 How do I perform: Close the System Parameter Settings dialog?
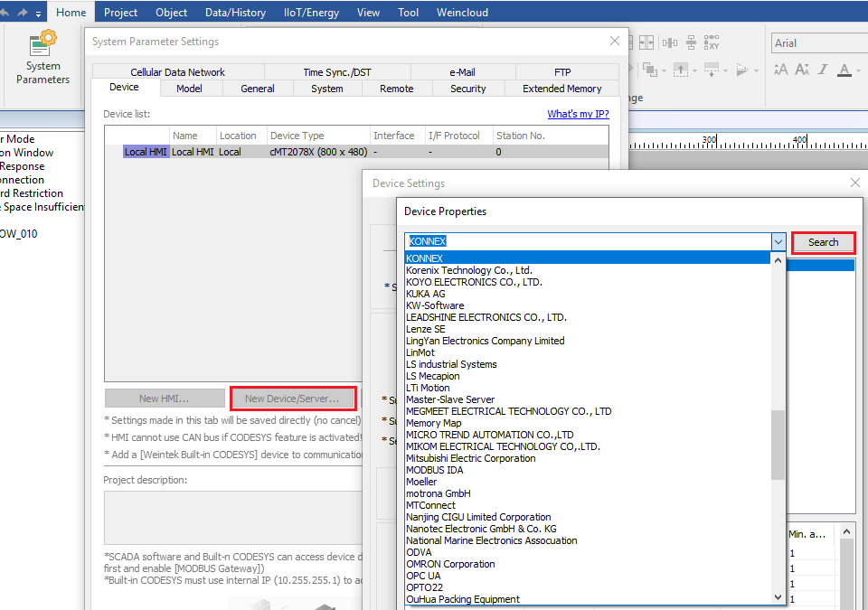coord(615,41)
